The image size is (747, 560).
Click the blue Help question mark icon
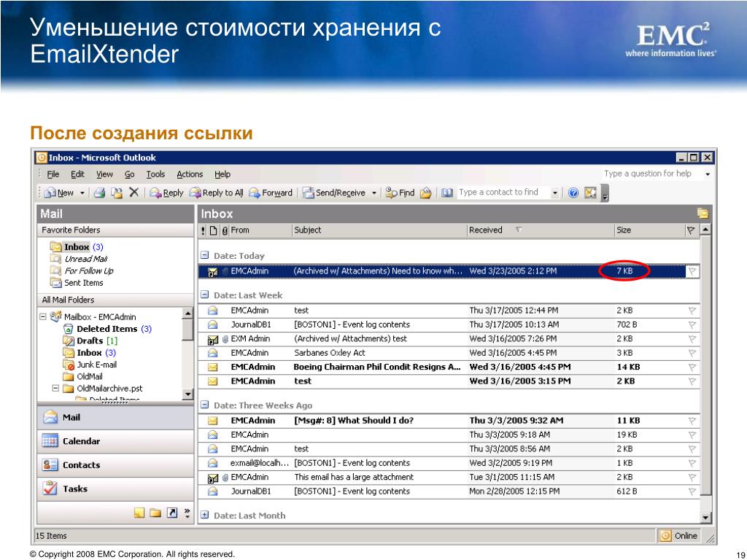573,192
